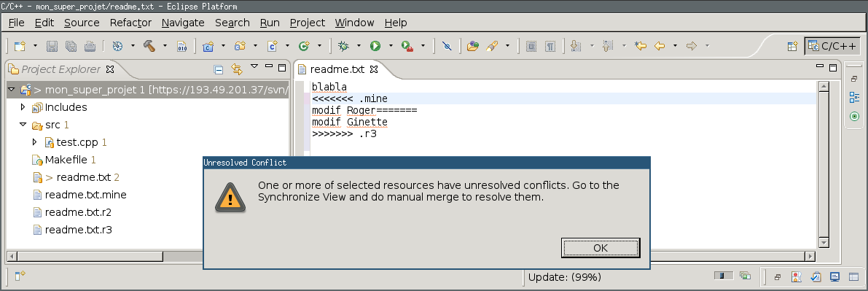Image resolution: width=868 pixels, height=291 pixels.
Task: Click the Update progress indicator in status bar
Action: 565,277
